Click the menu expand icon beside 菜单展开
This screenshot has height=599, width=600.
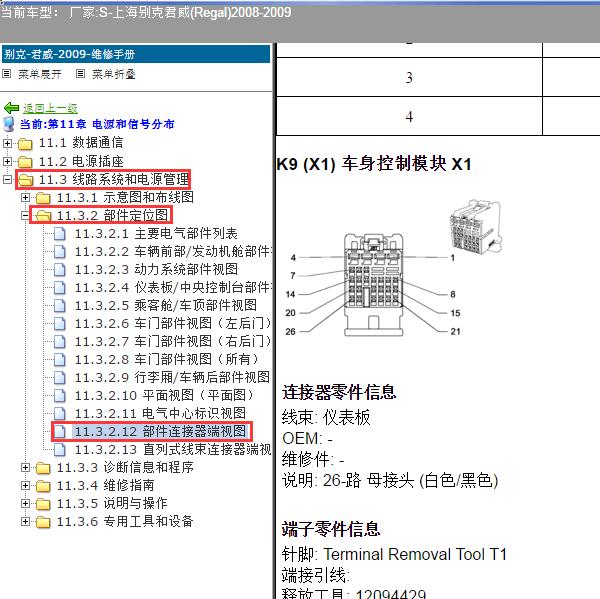(x=7, y=73)
